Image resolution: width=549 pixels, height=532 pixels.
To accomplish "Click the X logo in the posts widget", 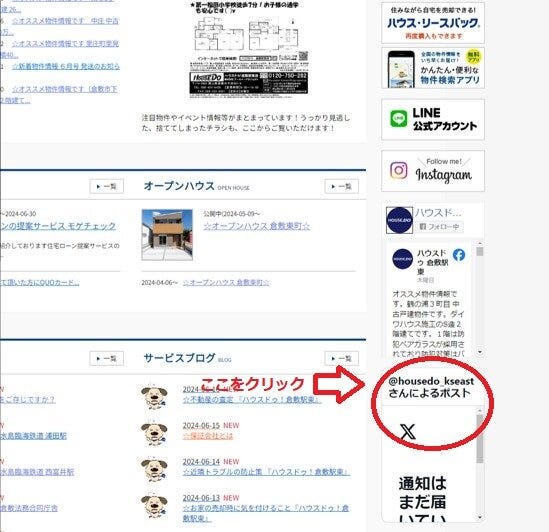I will [408, 431].
